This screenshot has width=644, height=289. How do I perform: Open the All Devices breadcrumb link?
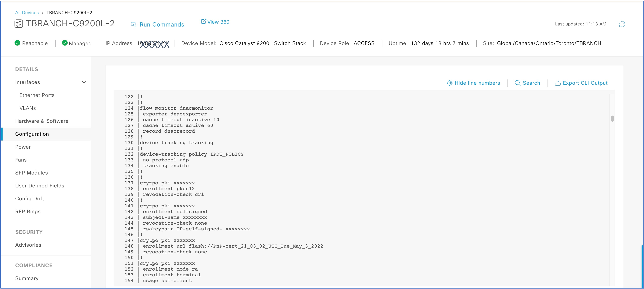coord(27,13)
